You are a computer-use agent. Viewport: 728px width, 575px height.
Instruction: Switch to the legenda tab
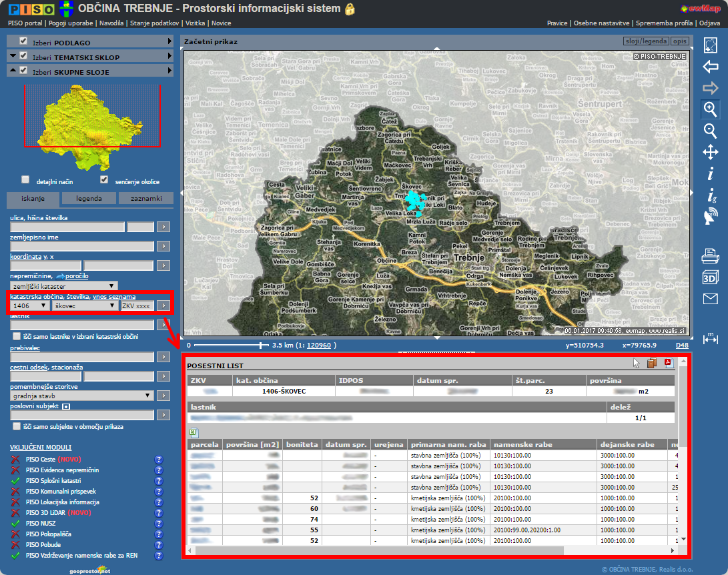click(89, 198)
